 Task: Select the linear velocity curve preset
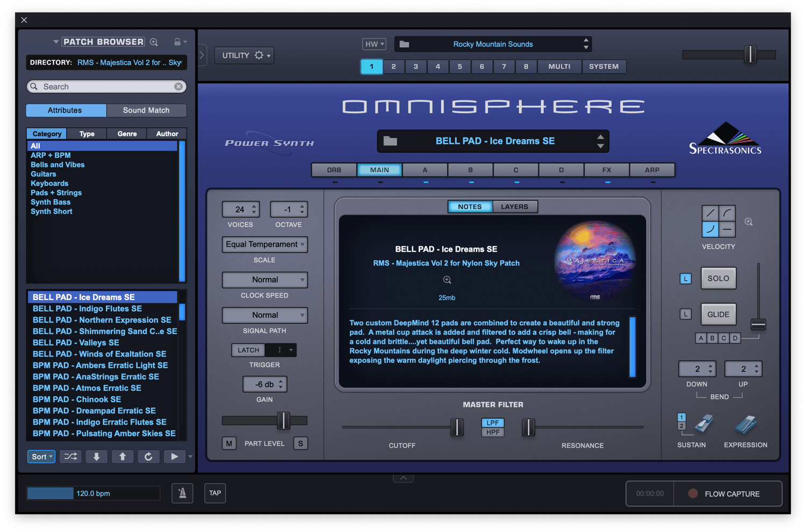[x=710, y=213]
